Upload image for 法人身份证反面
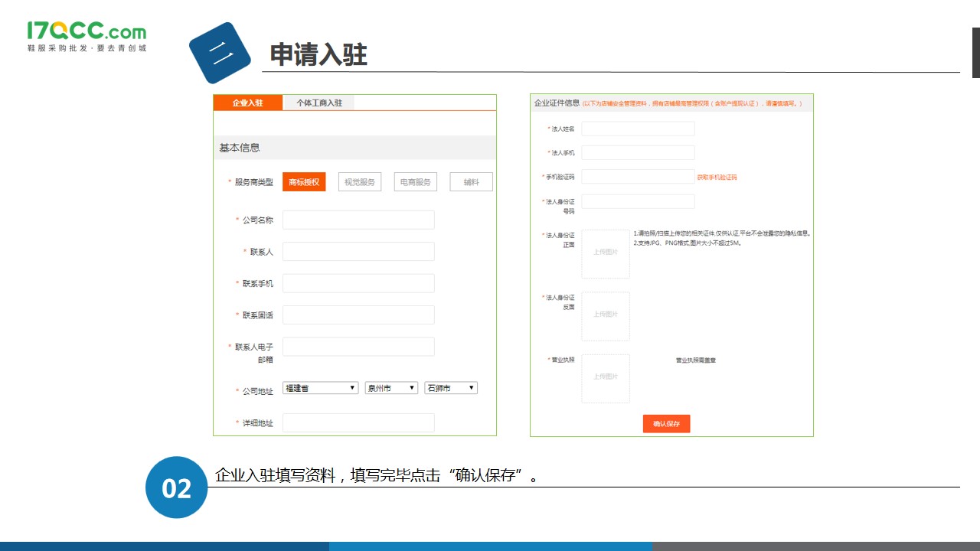This screenshot has height=551, width=980. click(606, 316)
